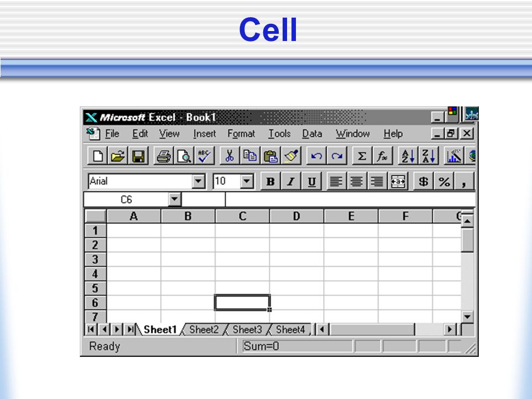
Task: Save the workbook with floppy disk icon
Action: pyautogui.click(x=139, y=156)
